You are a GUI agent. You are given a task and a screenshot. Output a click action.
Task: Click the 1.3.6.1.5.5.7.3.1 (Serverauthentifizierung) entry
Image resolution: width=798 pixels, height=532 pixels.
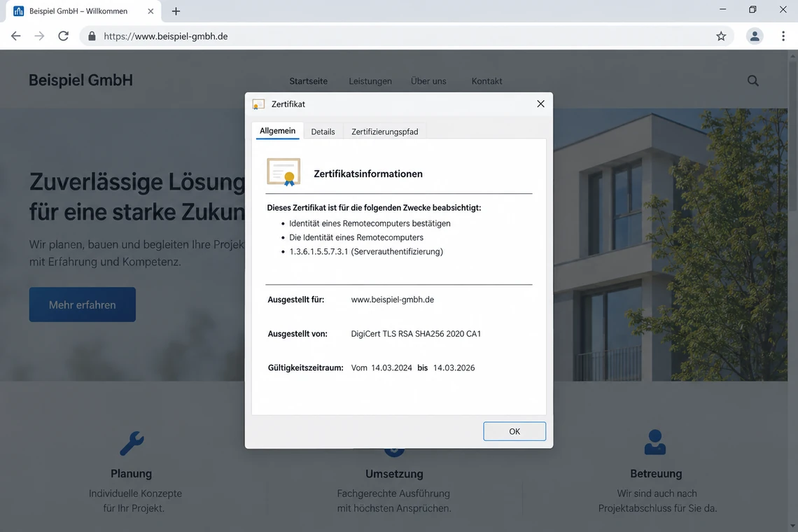point(366,251)
